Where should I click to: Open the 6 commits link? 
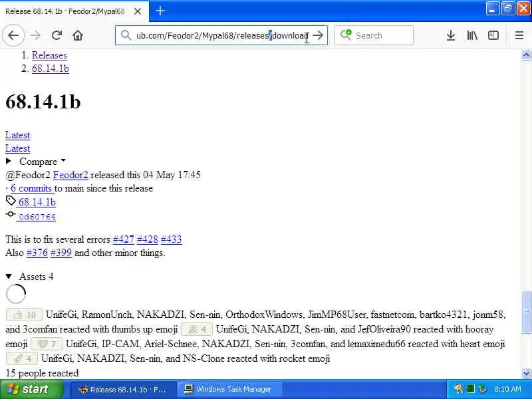pos(31,188)
